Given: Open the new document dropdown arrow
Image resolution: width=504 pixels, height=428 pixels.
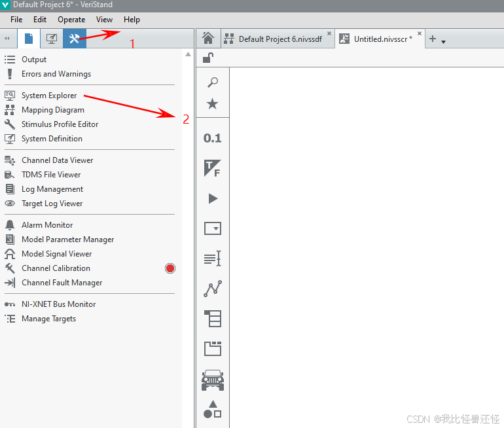Looking at the screenshot, I should 444,42.
